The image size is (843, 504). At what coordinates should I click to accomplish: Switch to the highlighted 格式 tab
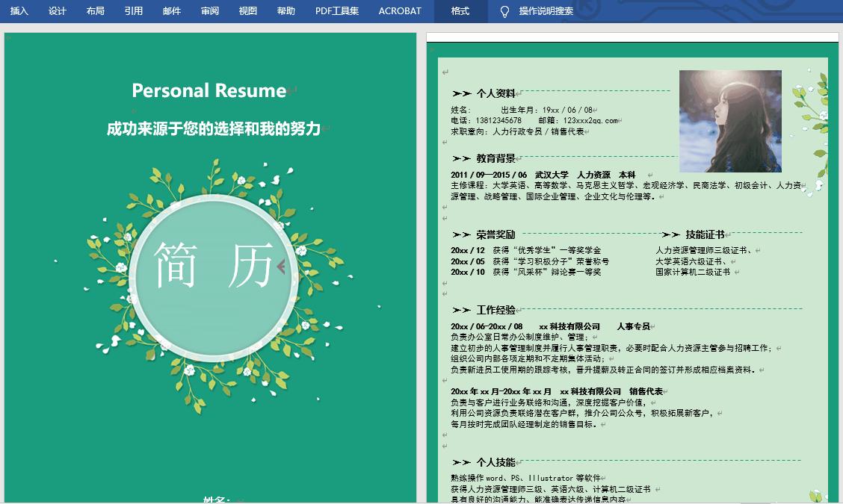pos(460,11)
